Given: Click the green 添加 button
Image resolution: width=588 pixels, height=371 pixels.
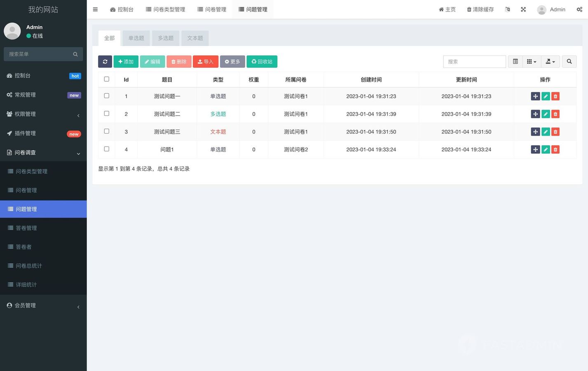Looking at the screenshot, I should [x=126, y=61].
